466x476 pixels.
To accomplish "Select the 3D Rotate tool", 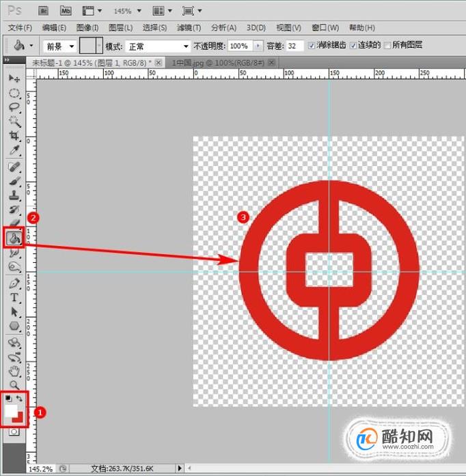I will point(14,343).
